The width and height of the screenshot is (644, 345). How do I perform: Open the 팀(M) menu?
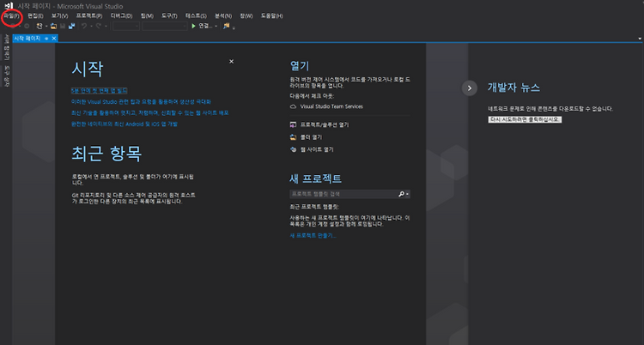coord(147,16)
